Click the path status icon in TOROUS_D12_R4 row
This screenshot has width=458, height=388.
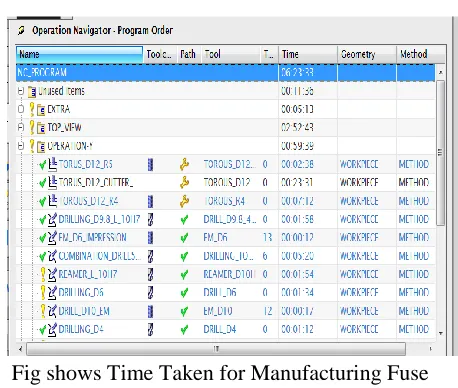(184, 201)
